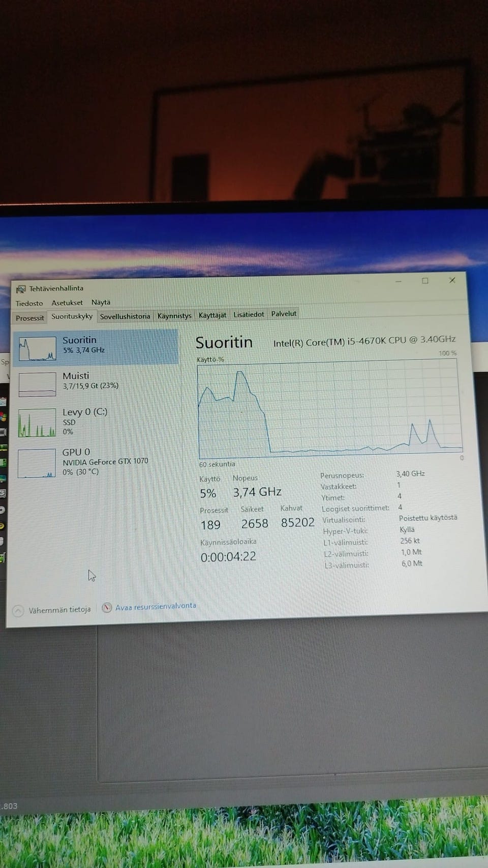Click the 0:00:04:22 uptime value
This screenshot has width=488, height=868.
click(x=228, y=557)
